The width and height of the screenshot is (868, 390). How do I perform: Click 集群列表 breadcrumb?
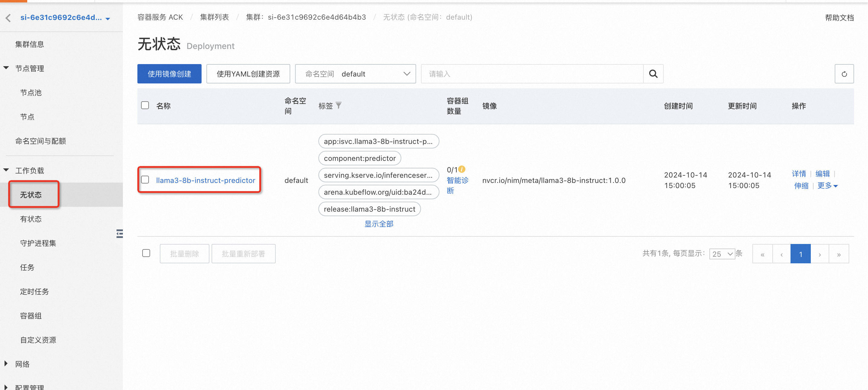(x=214, y=17)
